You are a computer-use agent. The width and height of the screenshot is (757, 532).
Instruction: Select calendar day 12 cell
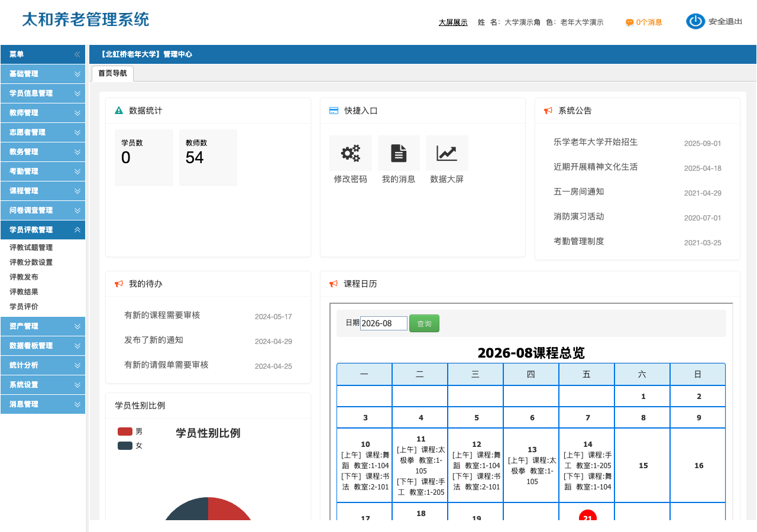click(x=475, y=465)
